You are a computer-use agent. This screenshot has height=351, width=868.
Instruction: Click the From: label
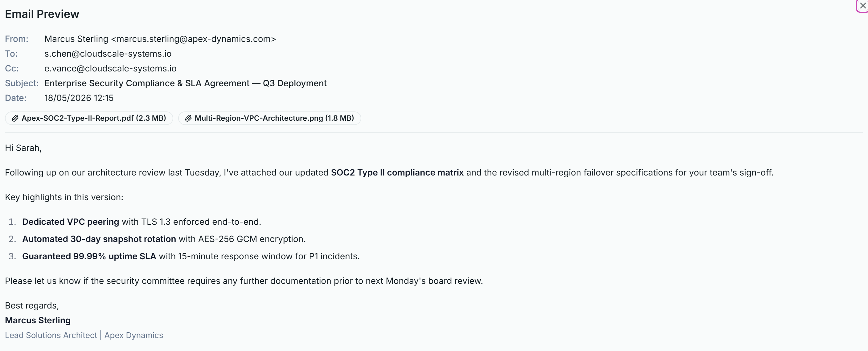[17, 39]
